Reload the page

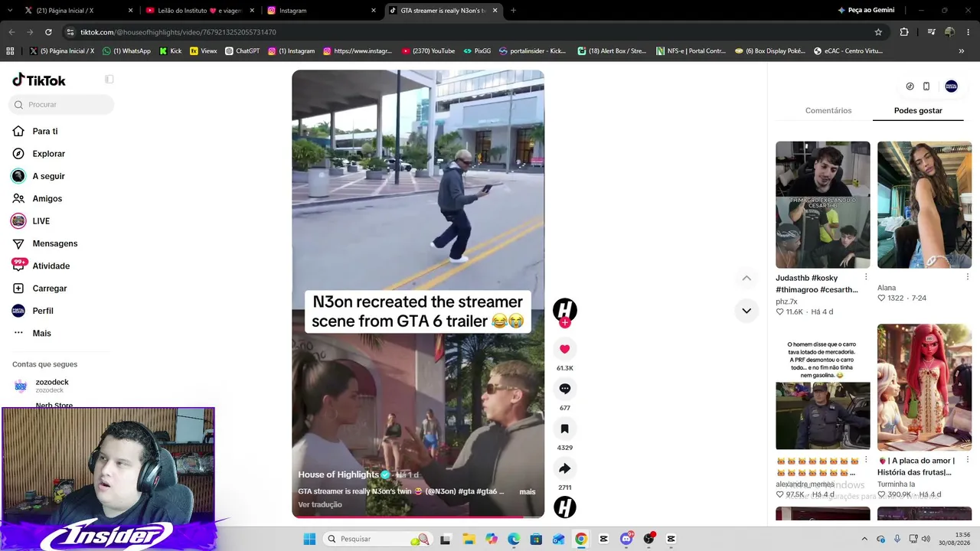48,32
